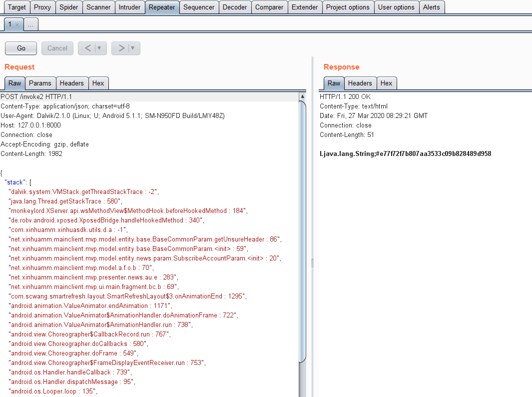Screen dimensions: 532x397
Task: Click the Accept-Encoding: gzip, deflate line
Action: [45, 144]
